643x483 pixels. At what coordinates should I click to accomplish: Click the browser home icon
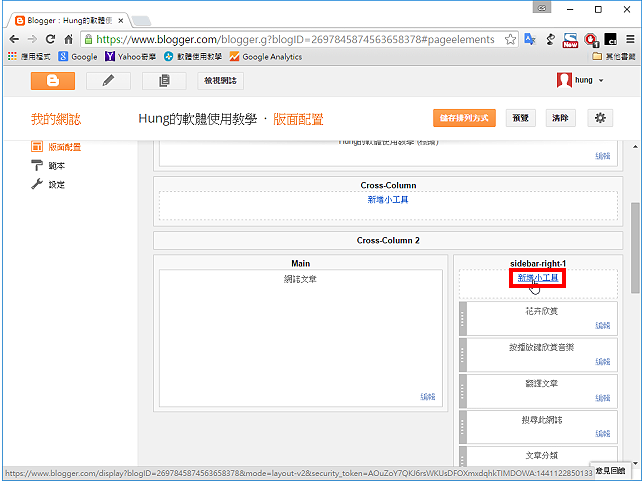pos(68,39)
